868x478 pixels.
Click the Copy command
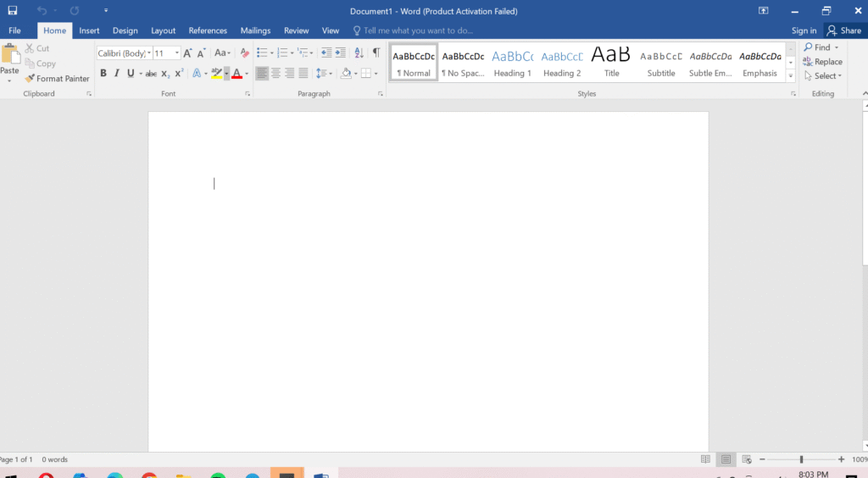point(40,64)
